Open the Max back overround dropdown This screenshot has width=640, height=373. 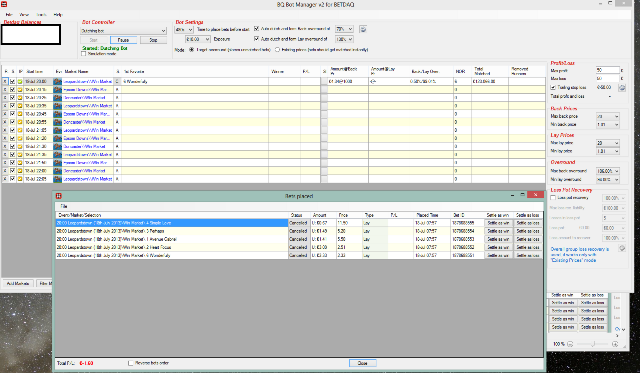(x=607, y=171)
